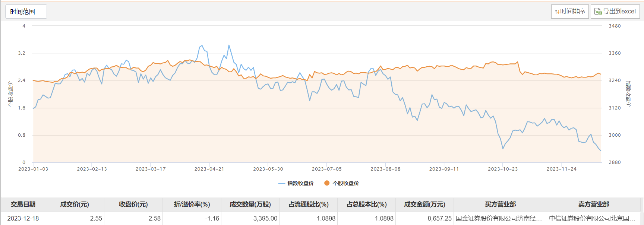This screenshot has height=225, width=644.
Task: Click the 占流通股比(%) column header
Action: click(x=309, y=205)
